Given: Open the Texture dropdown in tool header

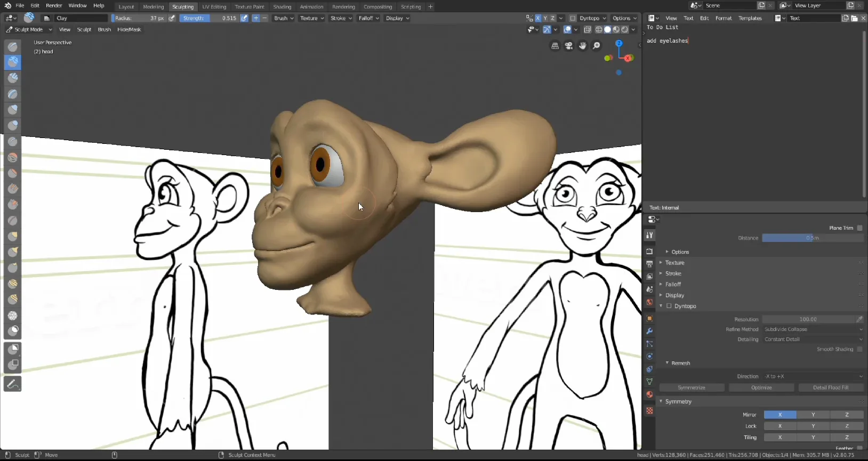Looking at the screenshot, I should tap(312, 18).
